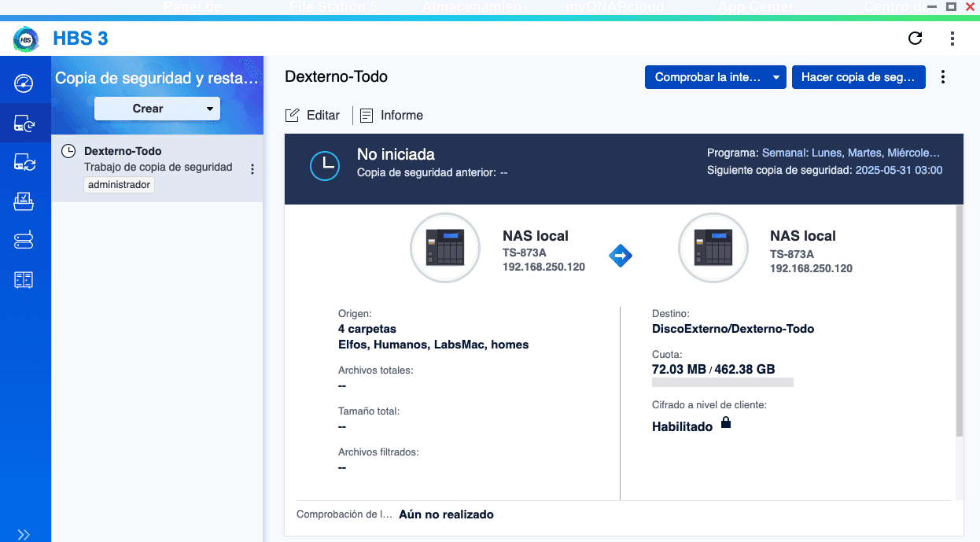Open the Crear dropdown button

(x=157, y=109)
